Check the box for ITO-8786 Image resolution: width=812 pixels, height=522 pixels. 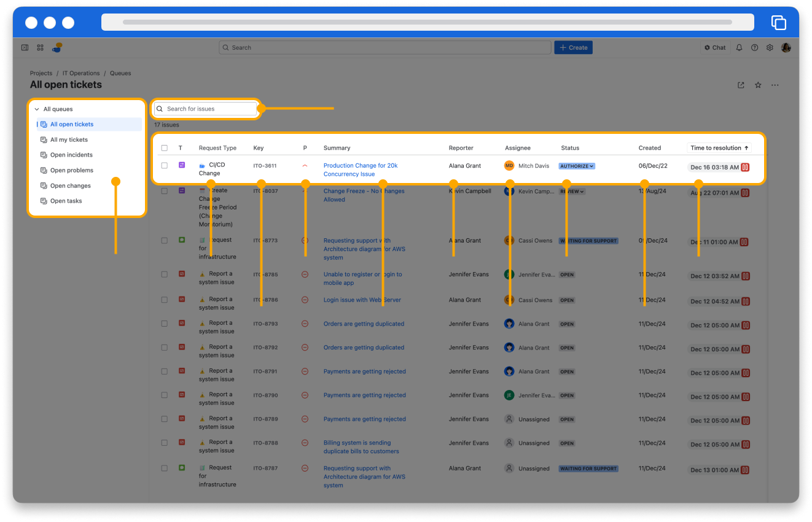click(164, 300)
